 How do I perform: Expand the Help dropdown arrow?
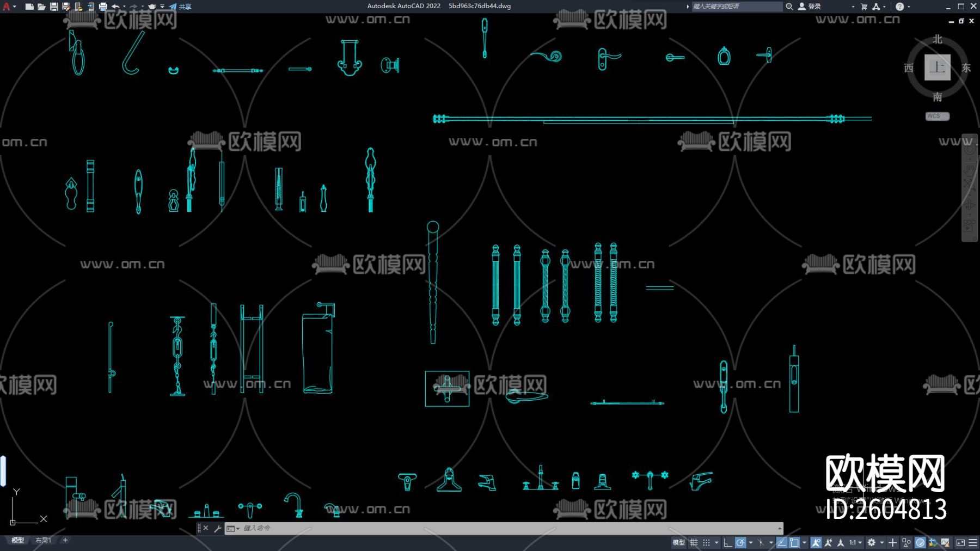pos(909,7)
